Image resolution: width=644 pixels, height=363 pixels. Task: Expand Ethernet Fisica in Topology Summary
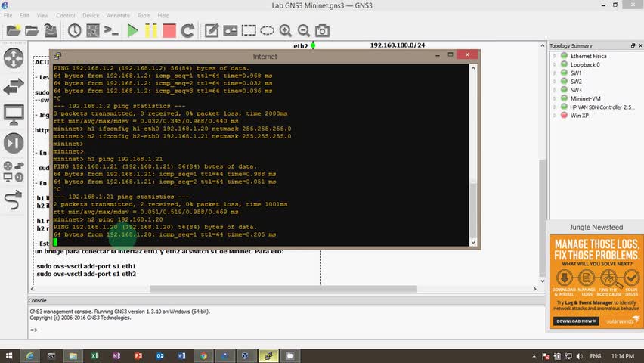(555, 56)
